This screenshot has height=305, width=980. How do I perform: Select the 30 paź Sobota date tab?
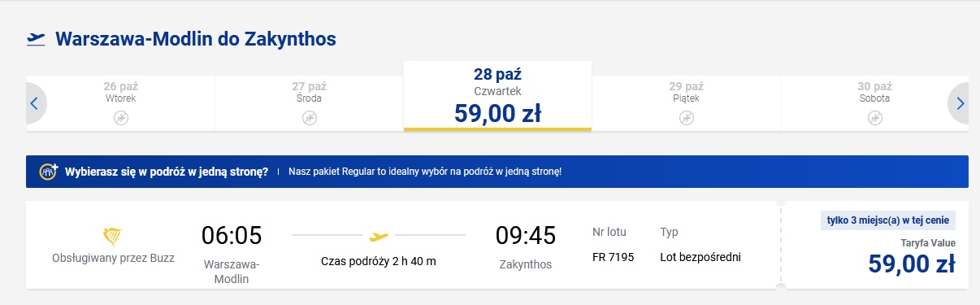click(874, 102)
